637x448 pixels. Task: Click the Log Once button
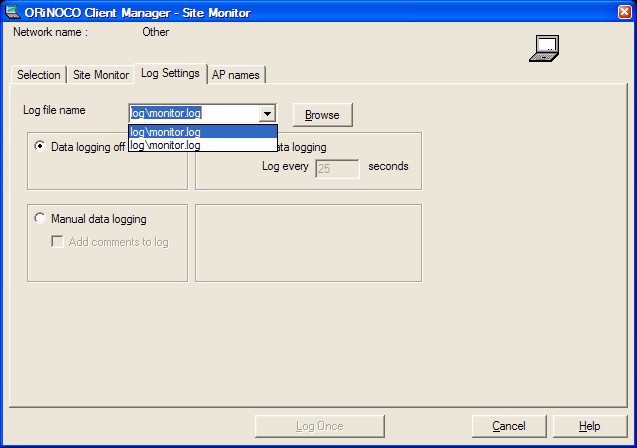(x=320, y=426)
